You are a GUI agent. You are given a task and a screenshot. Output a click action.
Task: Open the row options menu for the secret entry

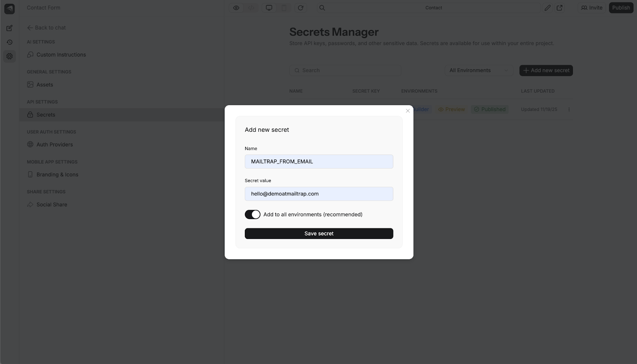pos(569,109)
